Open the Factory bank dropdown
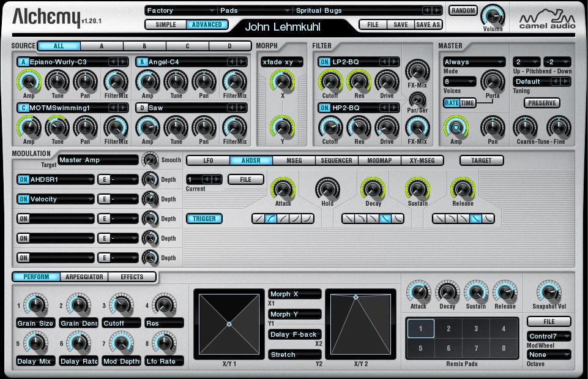 click(x=180, y=10)
